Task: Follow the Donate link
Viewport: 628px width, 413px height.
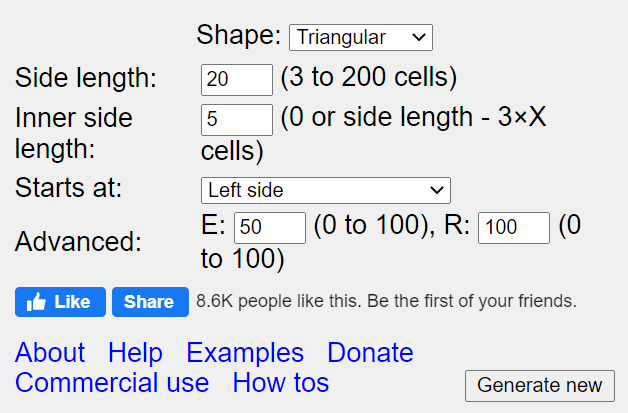Action: pos(370,353)
